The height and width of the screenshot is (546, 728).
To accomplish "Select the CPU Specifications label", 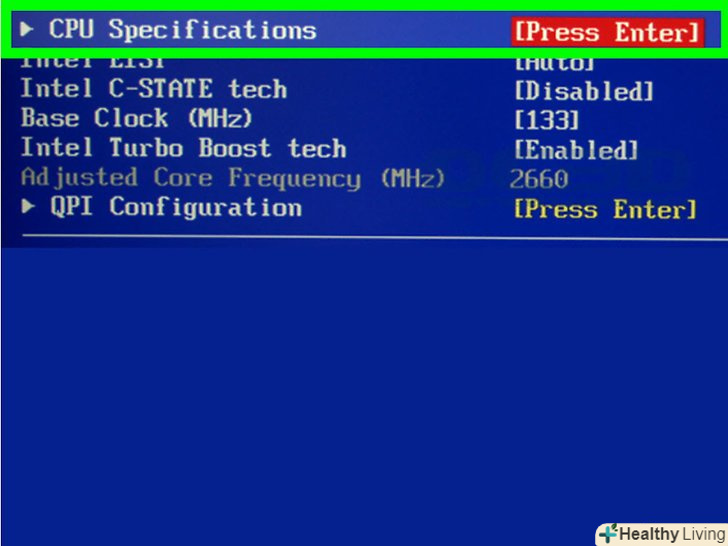I will (x=182, y=30).
